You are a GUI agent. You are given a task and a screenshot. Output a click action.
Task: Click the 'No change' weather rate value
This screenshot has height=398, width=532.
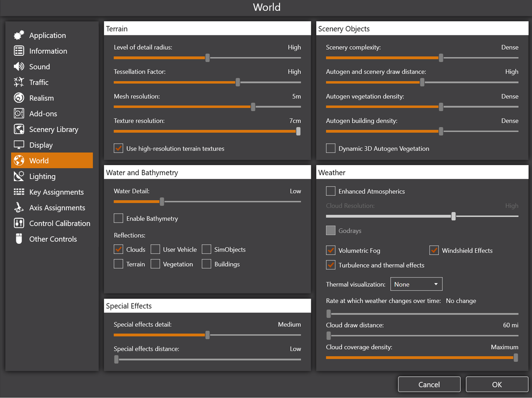(x=461, y=300)
